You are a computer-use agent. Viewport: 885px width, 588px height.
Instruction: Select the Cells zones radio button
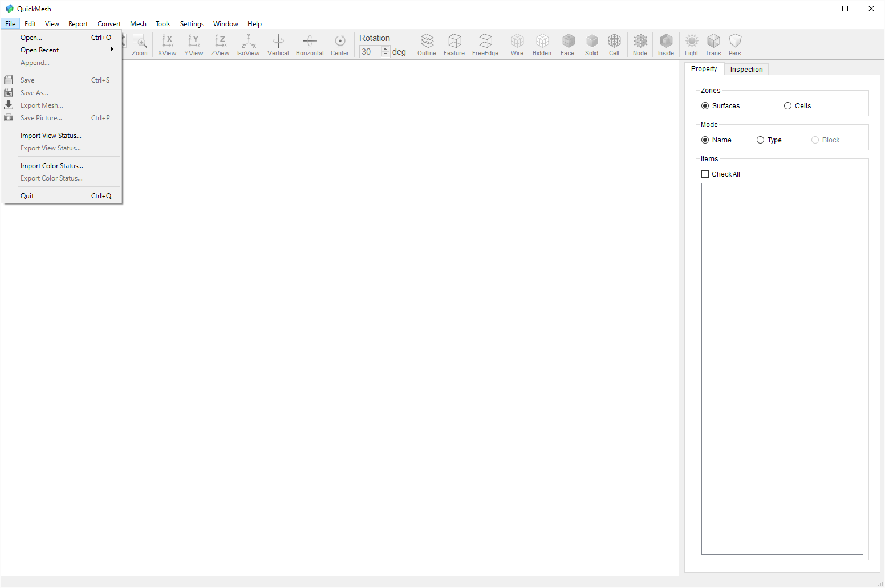coord(788,106)
